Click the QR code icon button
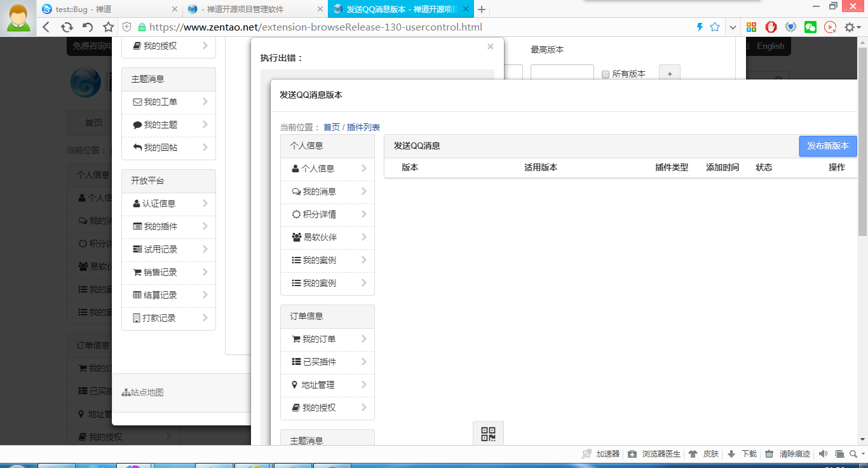This screenshot has width=868, height=468. [488, 434]
